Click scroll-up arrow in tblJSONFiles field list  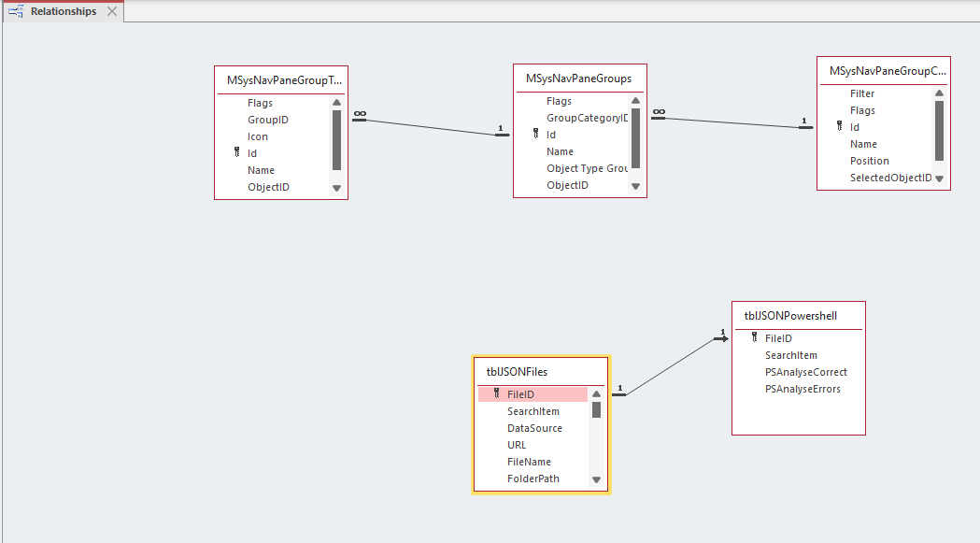pyautogui.click(x=596, y=394)
